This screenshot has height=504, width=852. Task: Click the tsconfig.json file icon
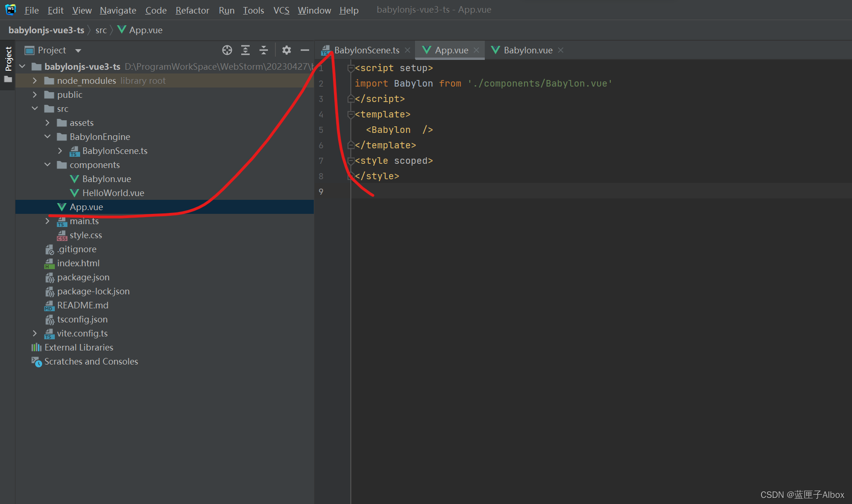(x=49, y=320)
